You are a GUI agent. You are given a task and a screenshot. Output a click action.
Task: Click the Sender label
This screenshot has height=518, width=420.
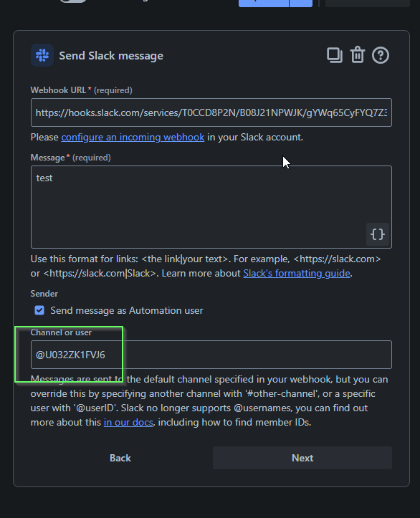coord(44,294)
